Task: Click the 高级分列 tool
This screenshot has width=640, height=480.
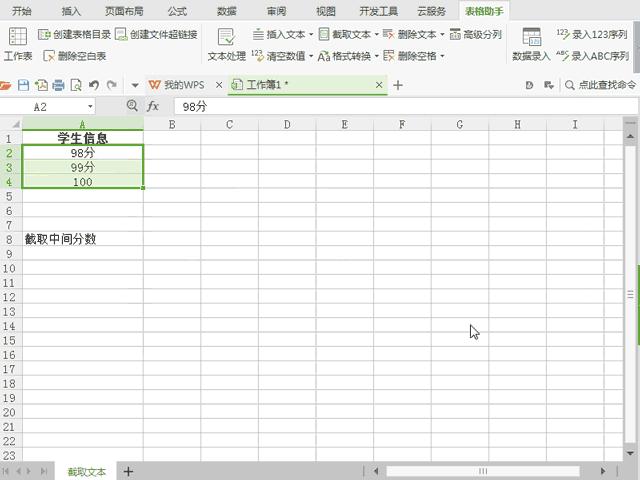Action: coord(476,34)
